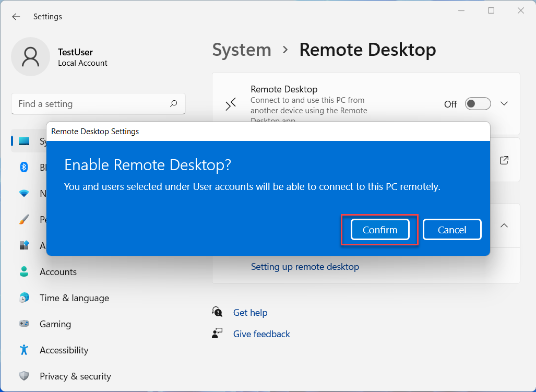Click the Privacy & security shield icon

pos(24,376)
